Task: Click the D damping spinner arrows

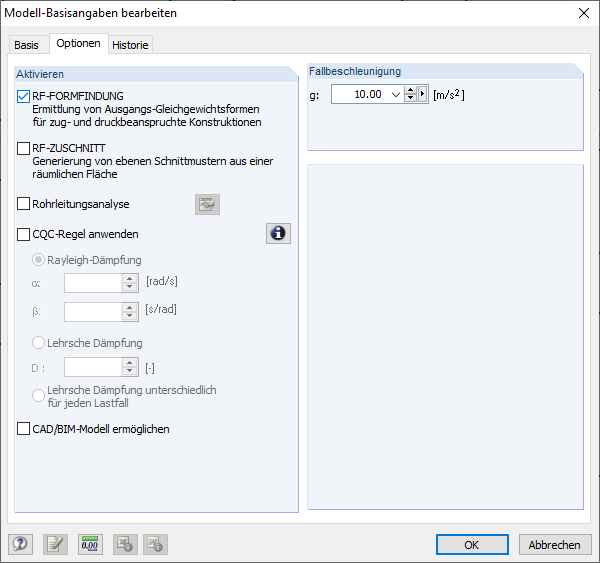Action: [130, 367]
